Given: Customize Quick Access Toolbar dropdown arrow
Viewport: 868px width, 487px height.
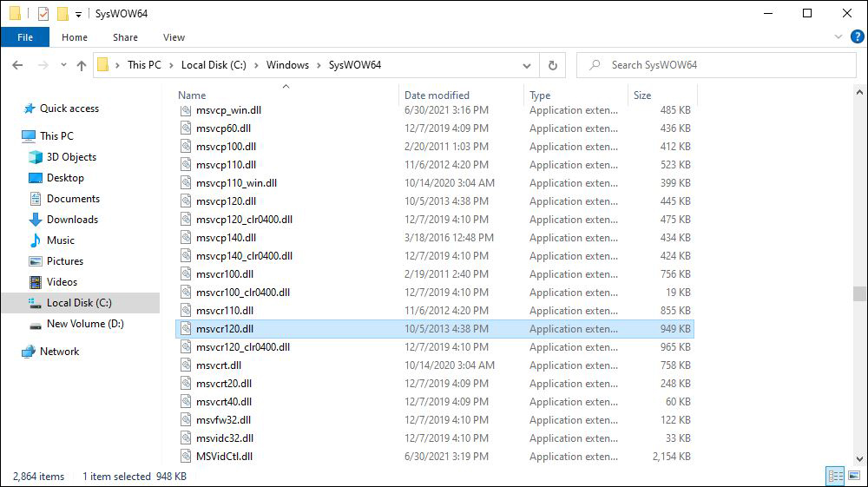Looking at the screenshot, I should click(x=79, y=15).
